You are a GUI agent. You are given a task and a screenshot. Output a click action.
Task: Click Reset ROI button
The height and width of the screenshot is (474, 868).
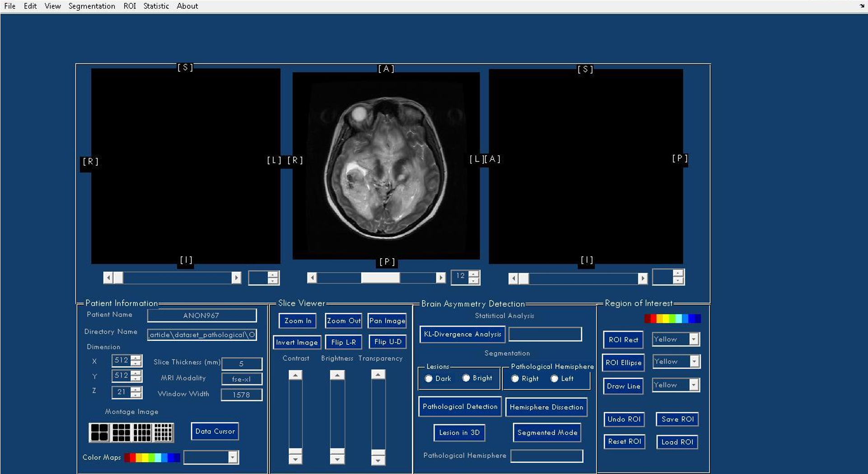point(624,441)
